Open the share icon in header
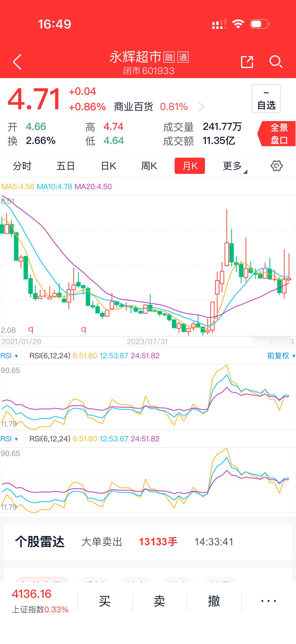Screen dimensions: 296x644 point(247,61)
